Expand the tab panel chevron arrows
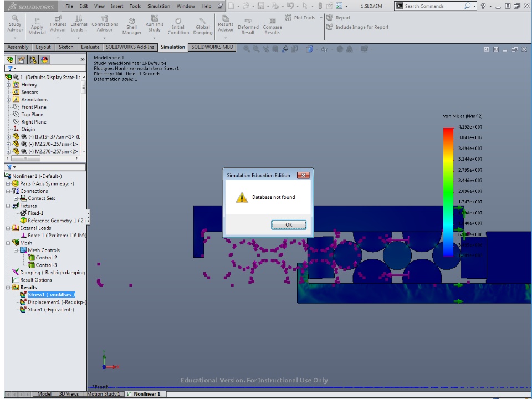 tap(83, 60)
